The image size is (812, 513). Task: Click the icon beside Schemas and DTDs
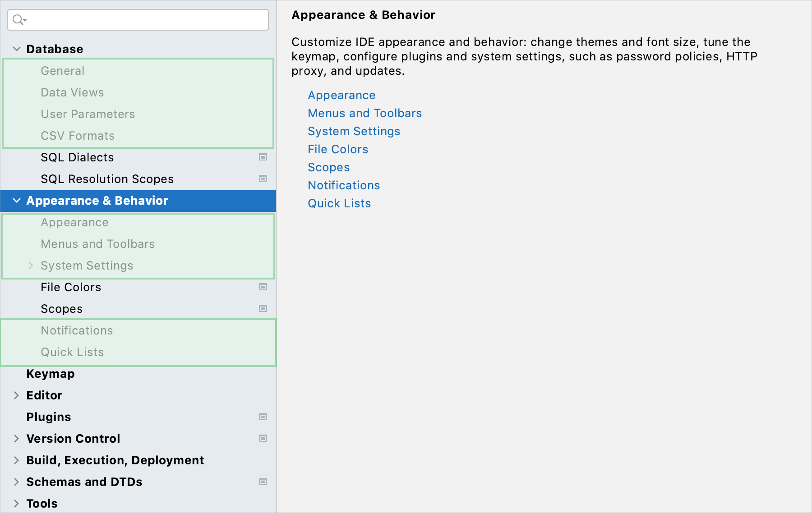(x=262, y=481)
